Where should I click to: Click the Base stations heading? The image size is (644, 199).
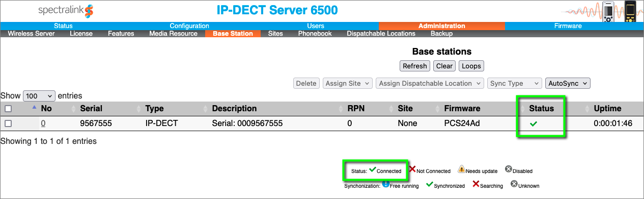(442, 52)
